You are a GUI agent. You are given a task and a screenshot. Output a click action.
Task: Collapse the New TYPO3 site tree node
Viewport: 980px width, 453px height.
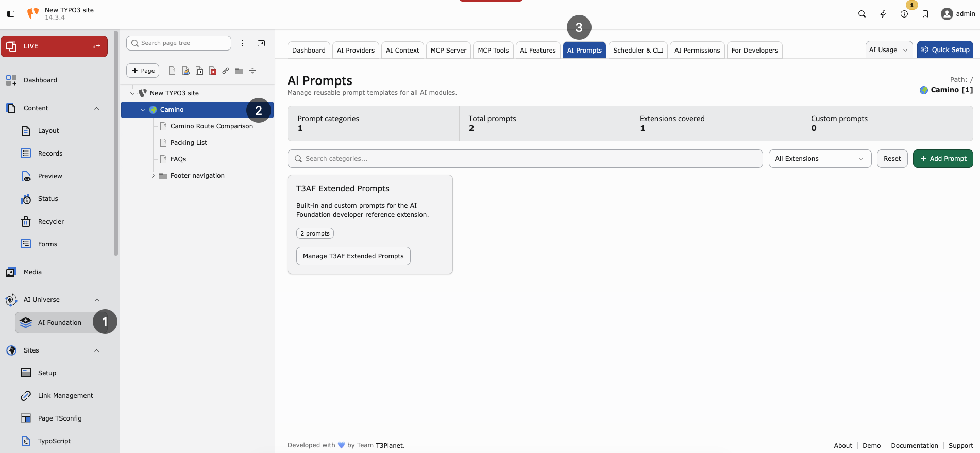pos(132,93)
